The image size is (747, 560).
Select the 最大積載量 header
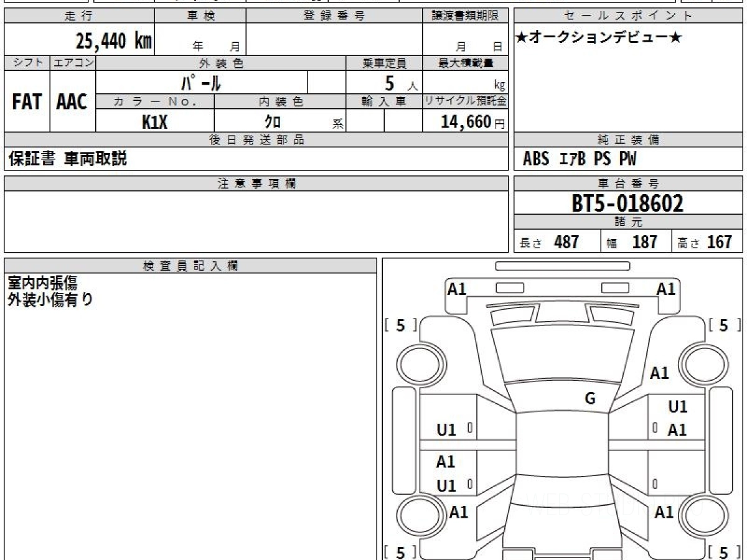(x=465, y=63)
